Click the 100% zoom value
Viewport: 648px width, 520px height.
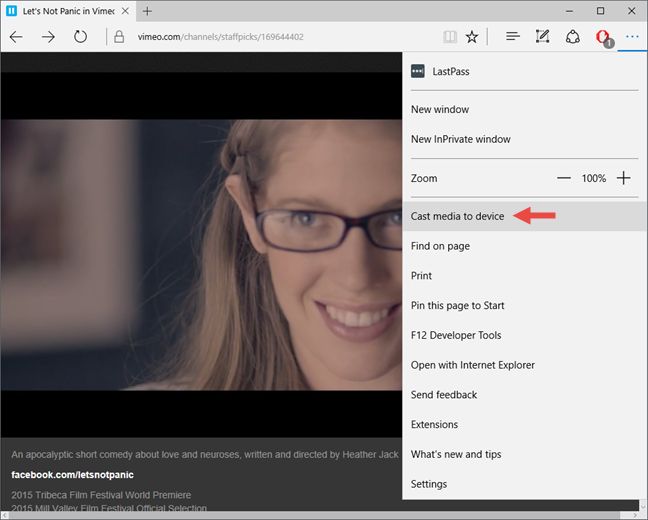tap(593, 179)
